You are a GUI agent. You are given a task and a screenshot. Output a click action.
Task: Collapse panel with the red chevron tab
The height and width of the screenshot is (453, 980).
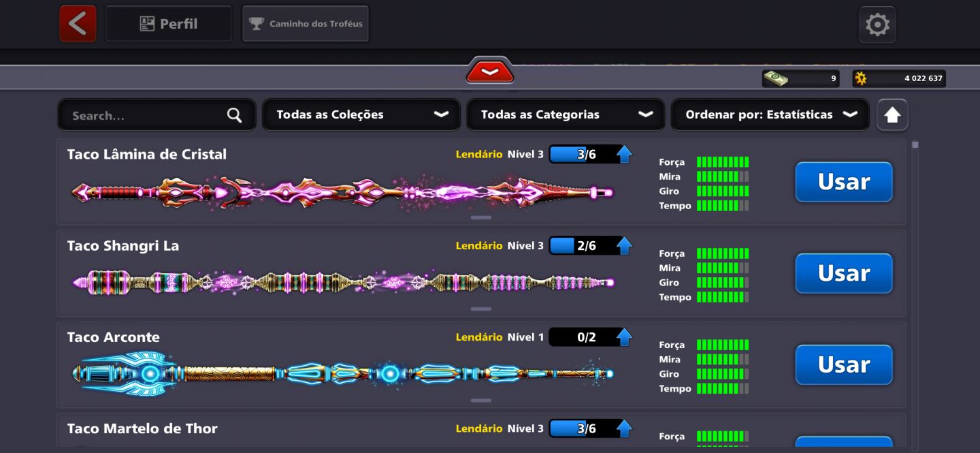coord(489,72)
